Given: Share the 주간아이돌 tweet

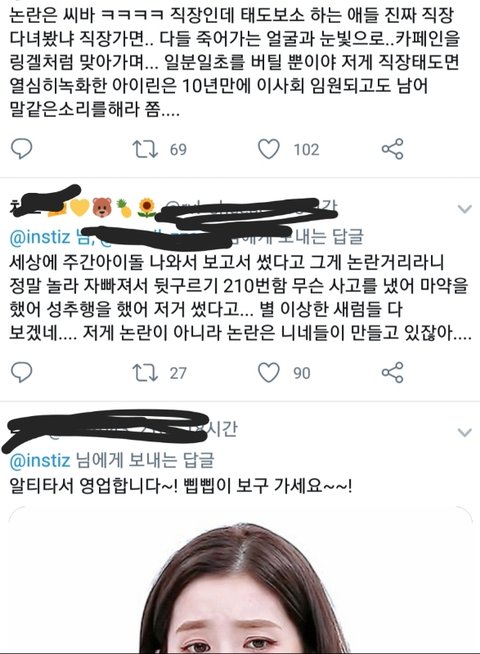Looking at the screenshot, I should click(392, 372).
